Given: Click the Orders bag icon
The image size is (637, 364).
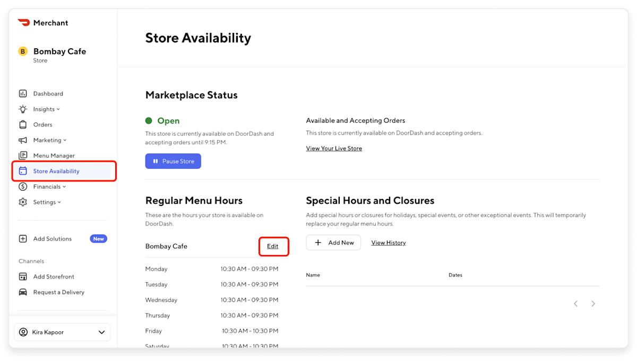Looking at the screenshot, I should [23, 125].
